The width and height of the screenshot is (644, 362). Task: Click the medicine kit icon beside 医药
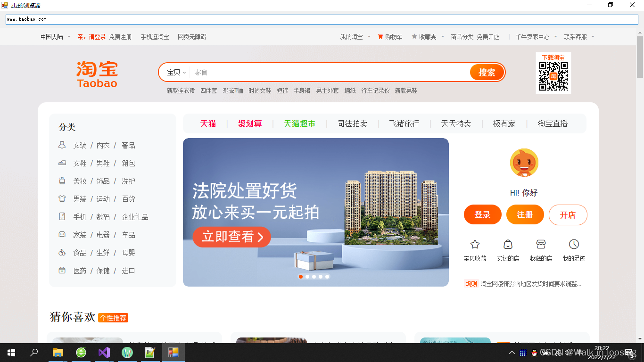(x=62, y=271)
